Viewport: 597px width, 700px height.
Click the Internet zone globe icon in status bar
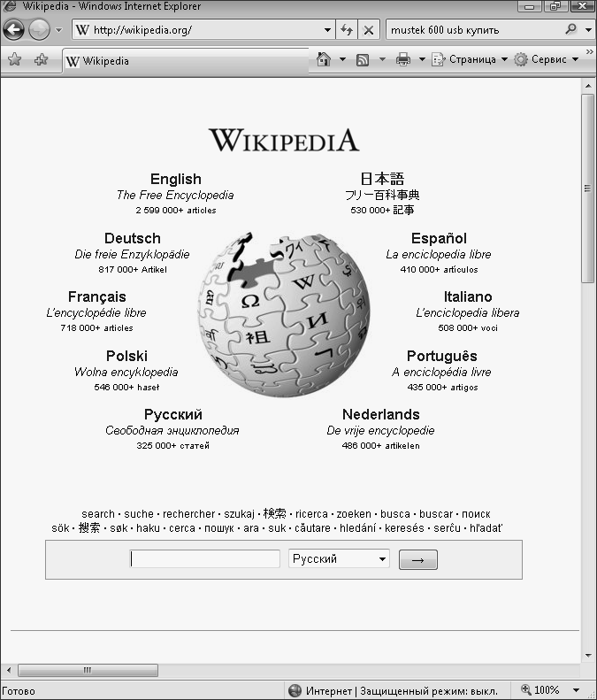[295, 690]
